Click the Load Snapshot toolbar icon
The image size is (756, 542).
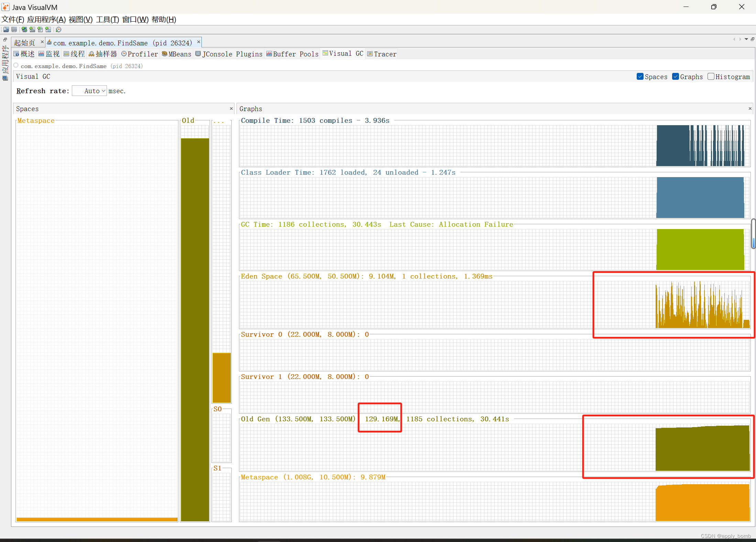coord(6,30)
